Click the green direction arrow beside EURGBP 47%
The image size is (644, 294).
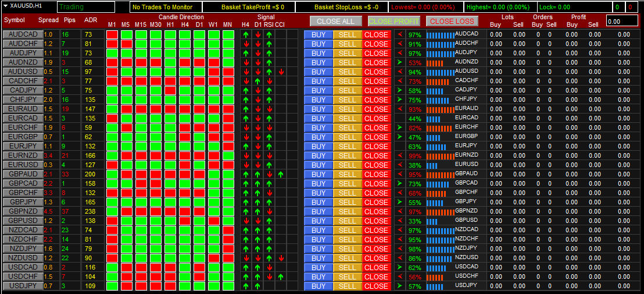400,137
